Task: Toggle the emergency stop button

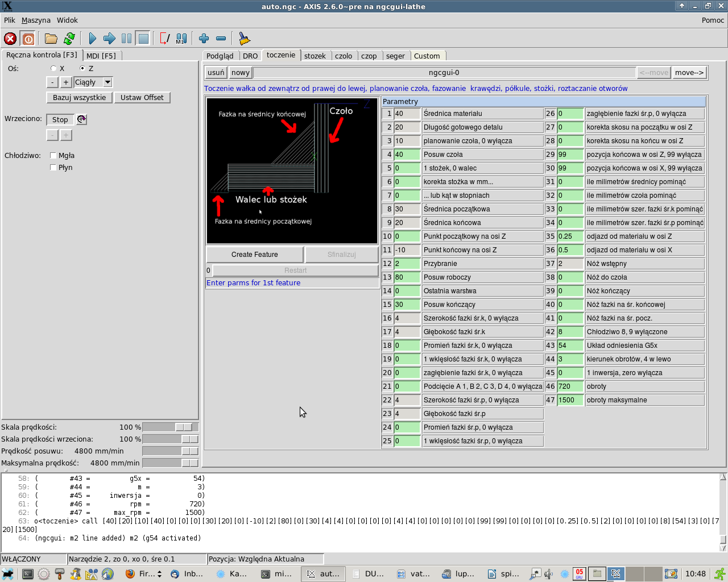Action: [10, 39]
